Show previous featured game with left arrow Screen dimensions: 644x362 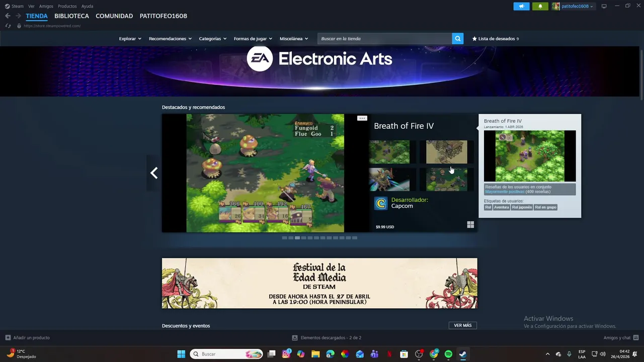[x=154, y=173]
